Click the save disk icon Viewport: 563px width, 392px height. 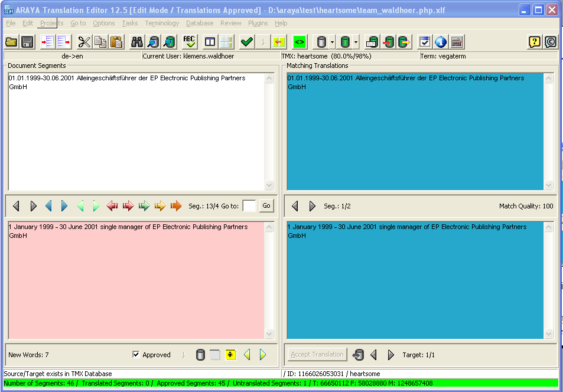[27, 42]
